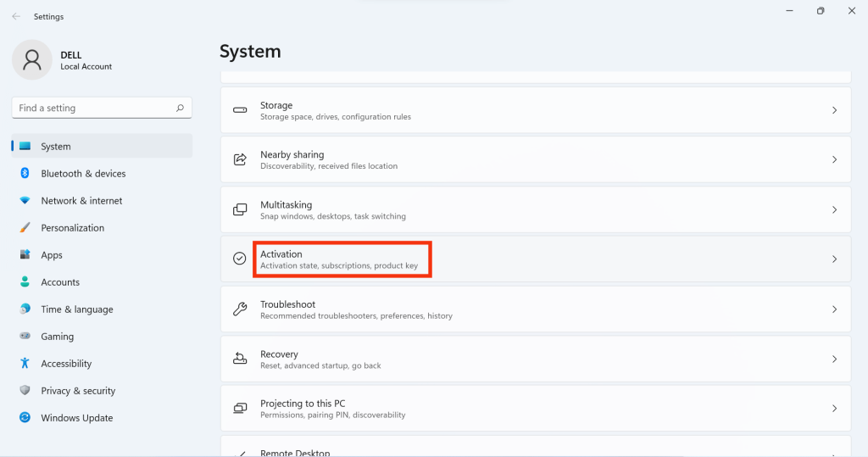Open Troubleshoot settings
868x457 pixels.
536,309
